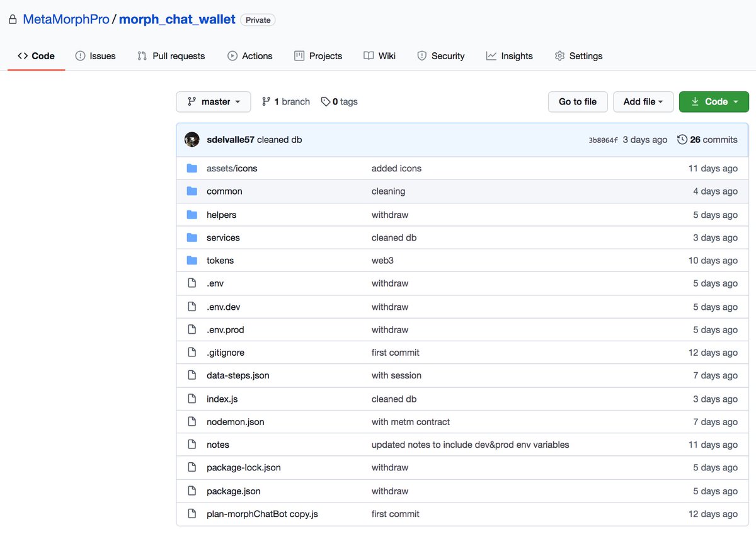This screenshot has height=534, width=756.
Task: Click the file icon next to index.js
Action: (192, 399)
